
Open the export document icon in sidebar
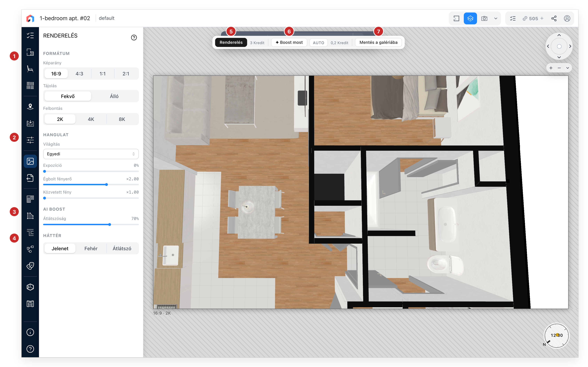[30, 178]
